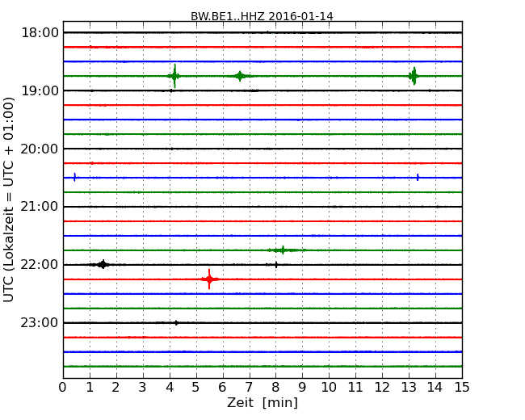Click the minute tick label 6
525x420 pixels.
(x=222, y=388)
